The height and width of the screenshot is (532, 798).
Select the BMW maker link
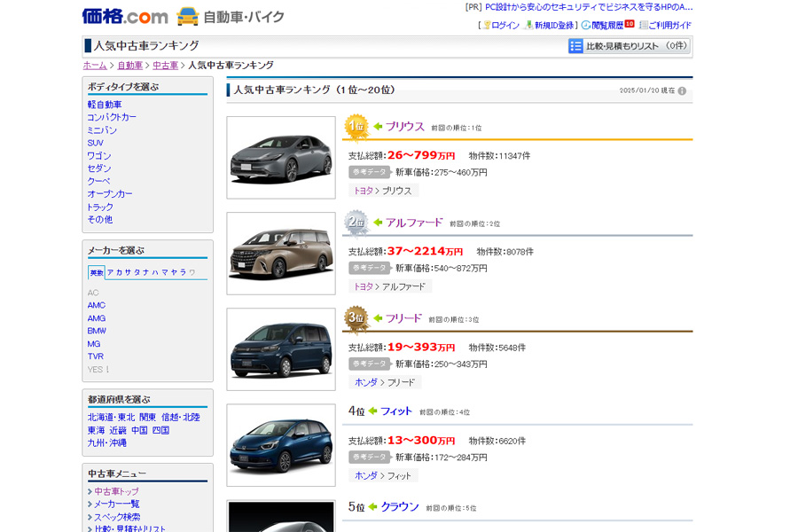coord(97,331)
